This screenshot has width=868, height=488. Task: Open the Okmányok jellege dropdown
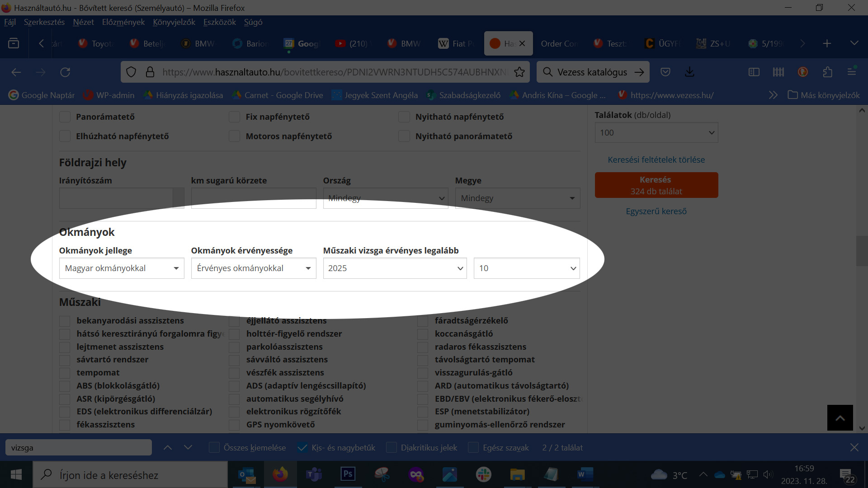[122, 268]
